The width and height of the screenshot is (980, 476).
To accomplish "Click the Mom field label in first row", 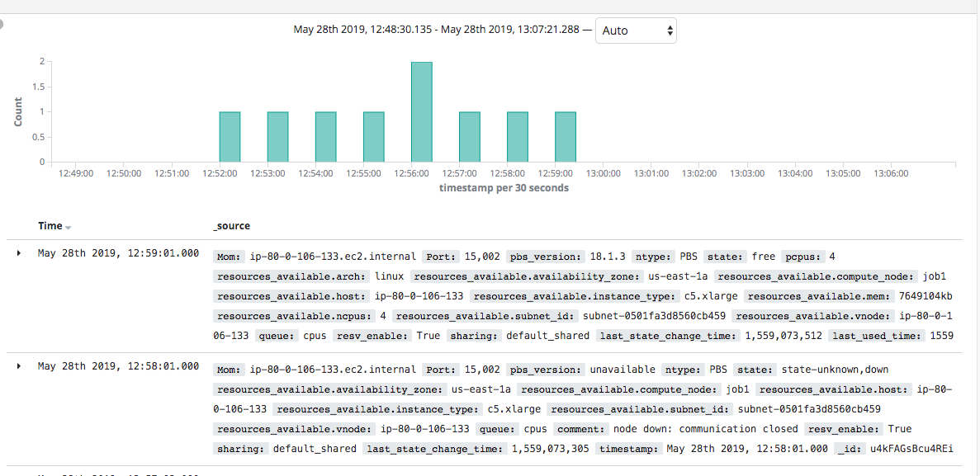I will pyautogui.click(x=229, y=257).
